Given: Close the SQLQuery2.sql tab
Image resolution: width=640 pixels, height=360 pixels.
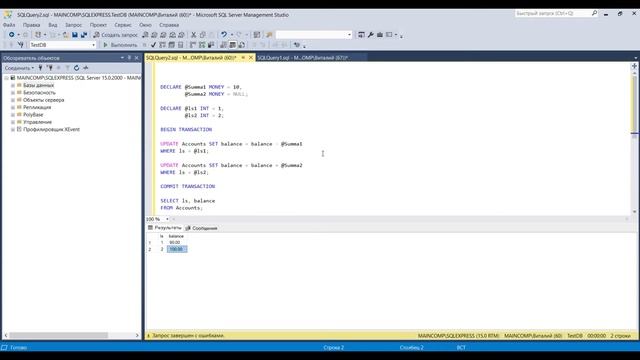Looking at the screenshot, I should 251,58.
